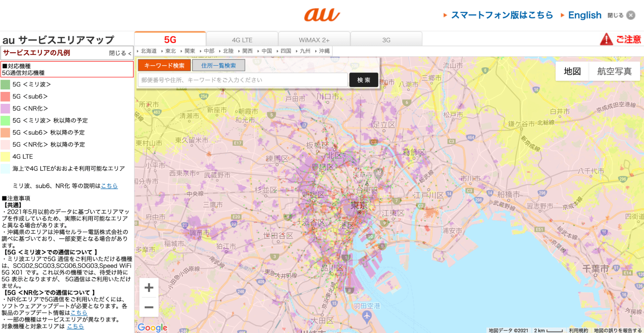Focus the postal code/address search field

click(243, 80)
